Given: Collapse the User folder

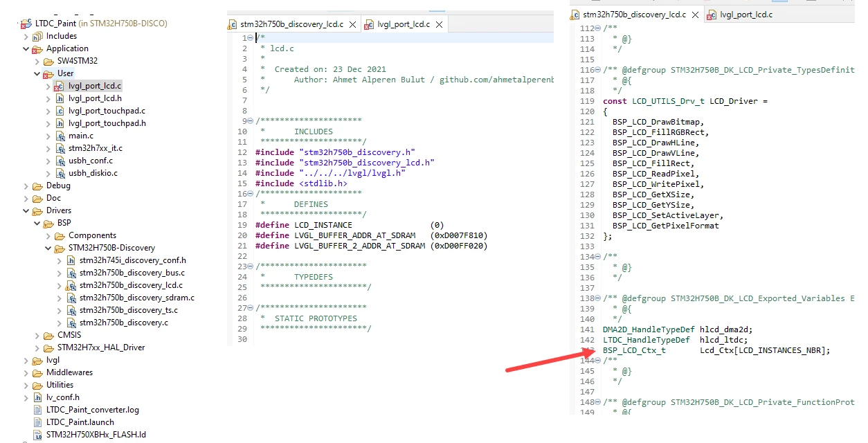Looking at the screenshot, I should (x=37, y=73).
